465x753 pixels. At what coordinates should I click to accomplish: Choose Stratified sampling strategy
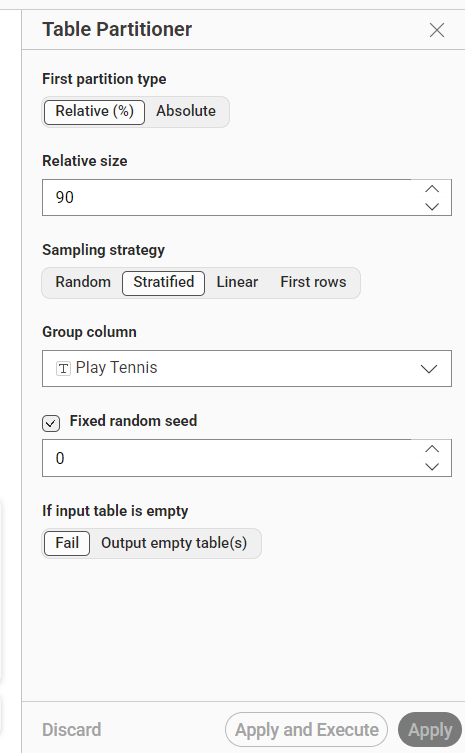tap(164, 282)
